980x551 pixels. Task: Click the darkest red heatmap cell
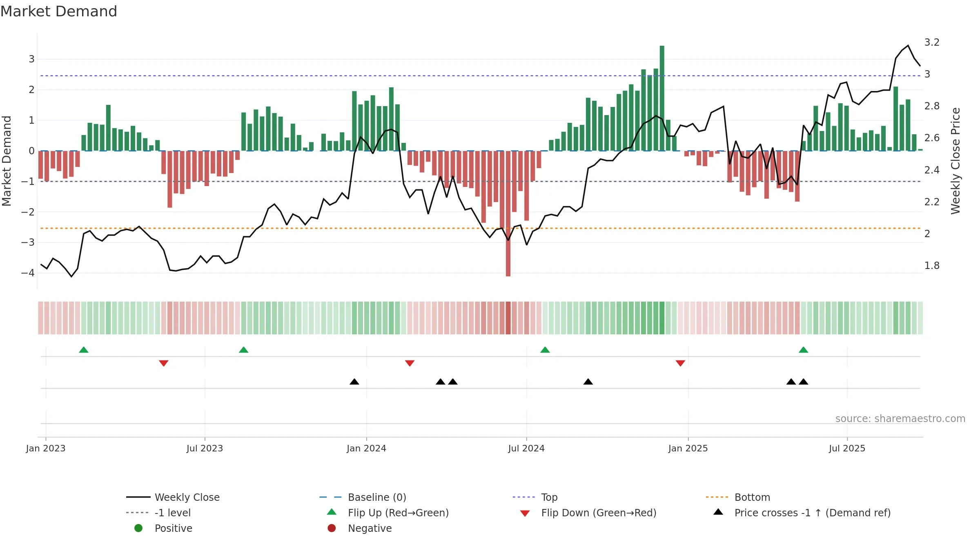508,318
